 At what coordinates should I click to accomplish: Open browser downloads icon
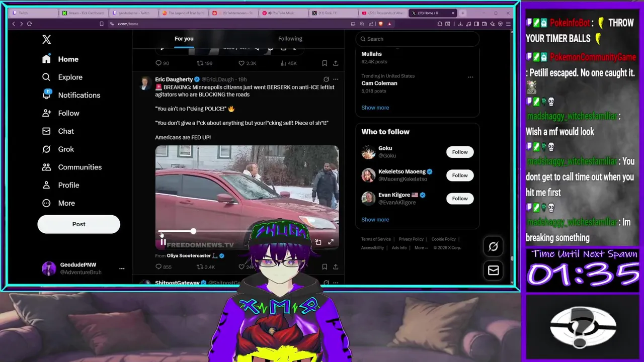coord(460,24)
